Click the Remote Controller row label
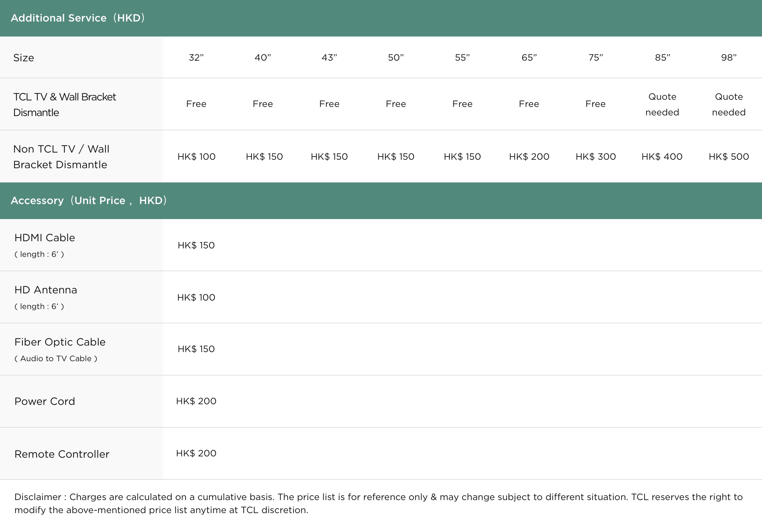 pyautogui.click(x=62, y=454)
